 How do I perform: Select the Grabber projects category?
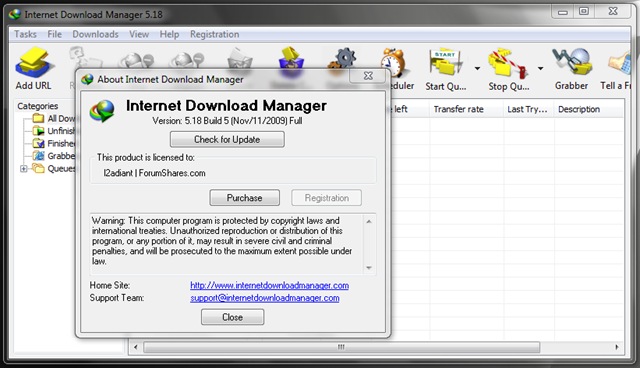click(54, 156)
